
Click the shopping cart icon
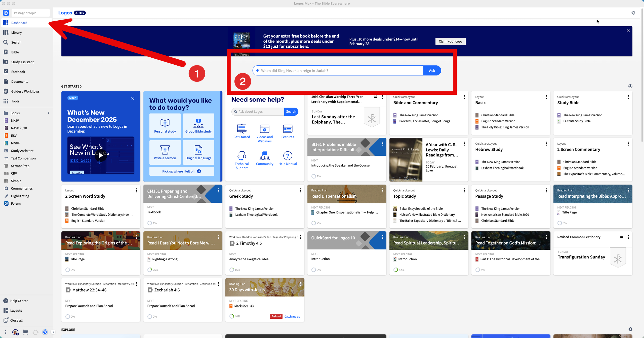click(x=25, y=332)
